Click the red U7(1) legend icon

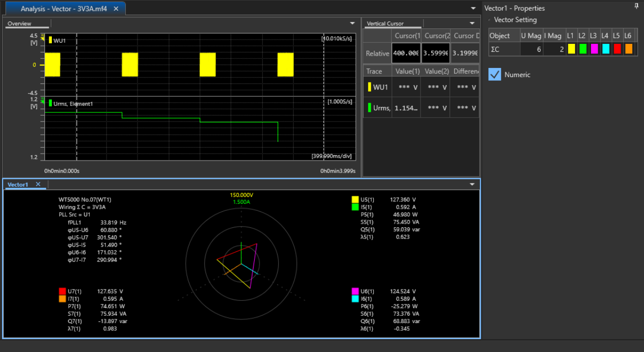63,291
